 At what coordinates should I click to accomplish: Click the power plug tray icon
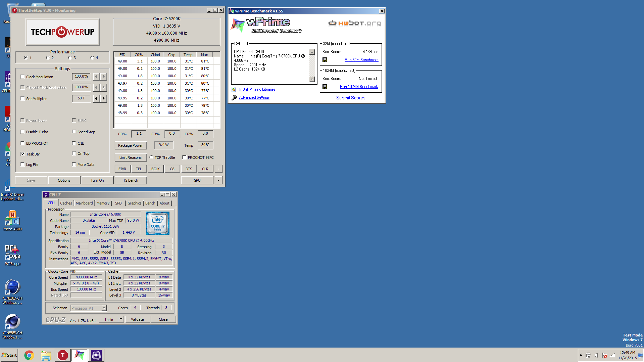coord(588,355)
